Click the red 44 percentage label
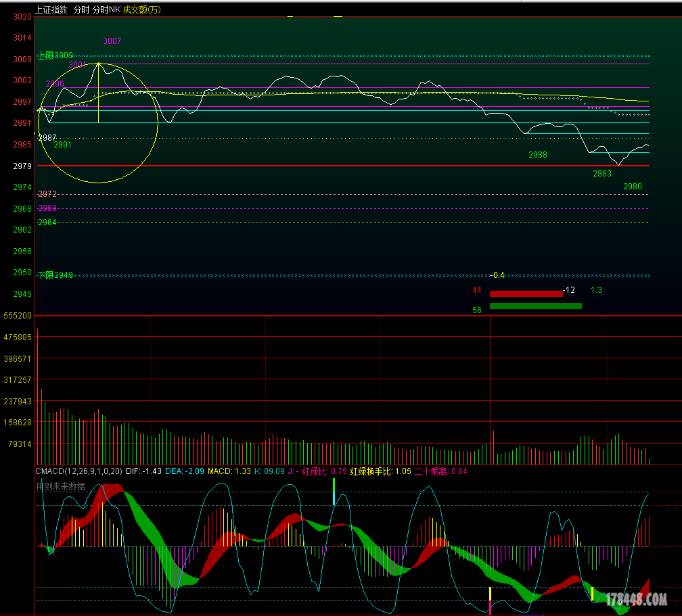This screenshot has height=616, width=682. 477,290
